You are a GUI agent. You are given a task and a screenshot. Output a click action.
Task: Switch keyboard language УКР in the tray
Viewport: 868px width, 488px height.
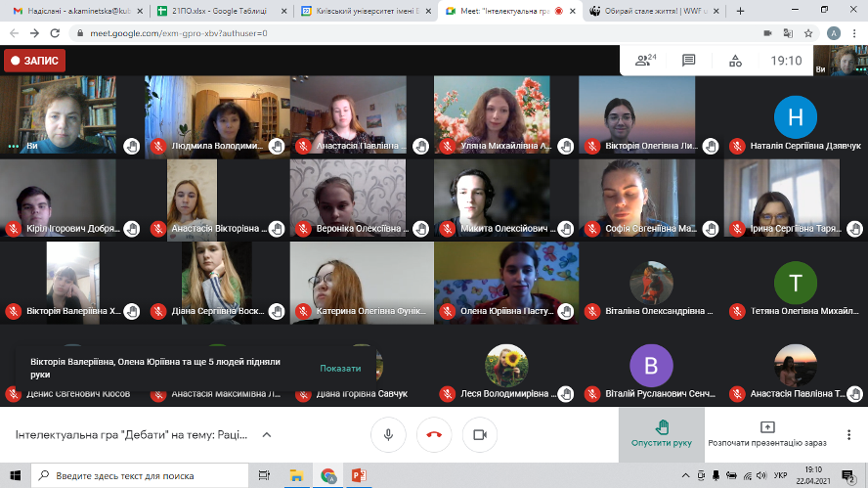(781, 475)
